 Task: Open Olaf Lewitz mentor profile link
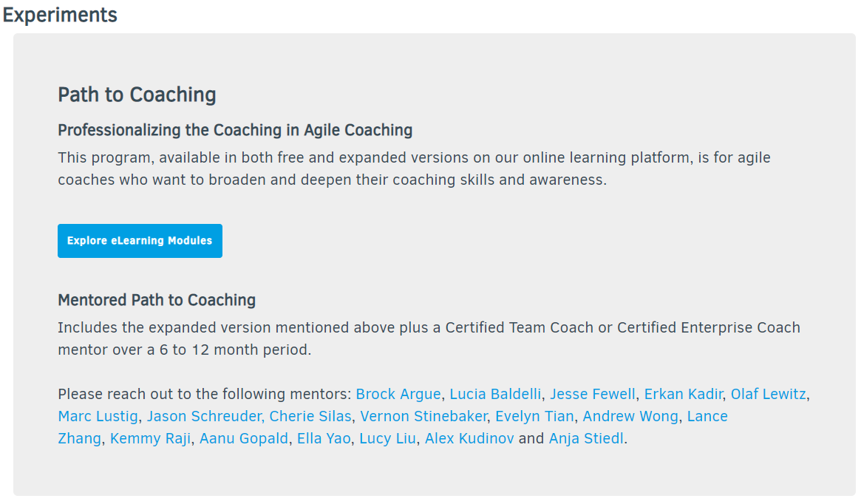(768, 394)
